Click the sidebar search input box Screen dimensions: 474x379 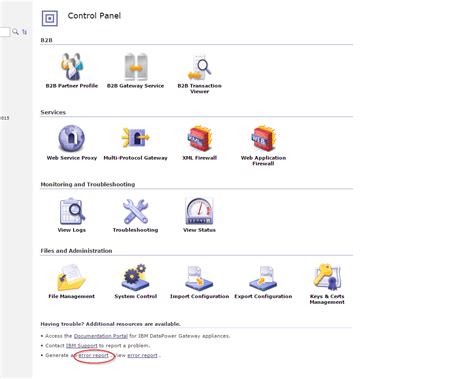pos(5,32)
